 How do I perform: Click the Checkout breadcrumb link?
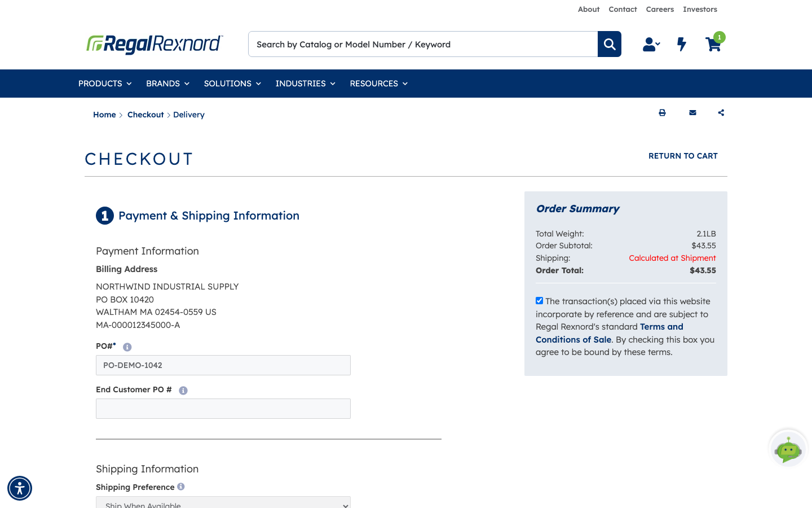pyautogui.click(x=145, y=115)
